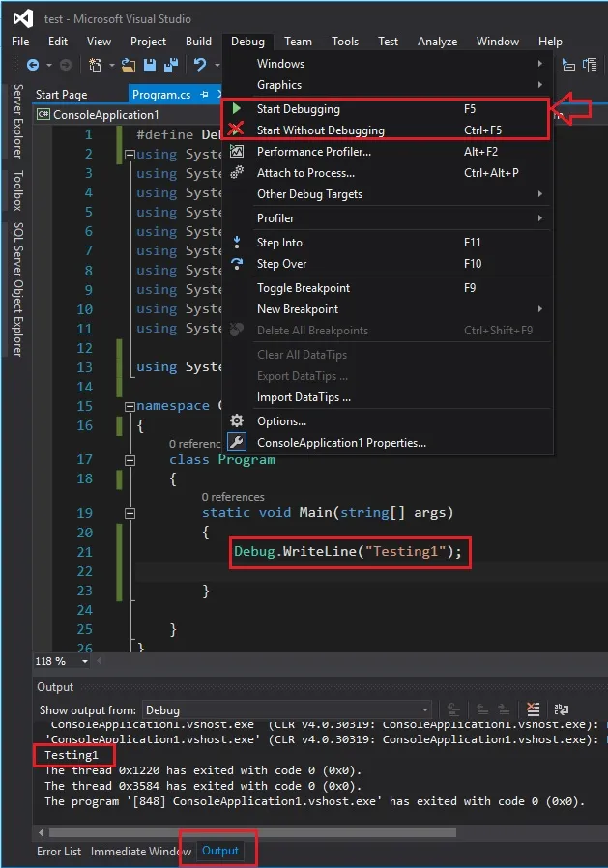Click line number 21 in the gutter

point(85,552)
